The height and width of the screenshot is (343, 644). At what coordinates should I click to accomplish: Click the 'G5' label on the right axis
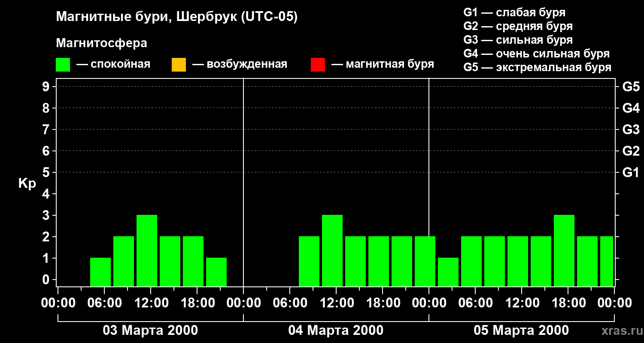[631, 87]
